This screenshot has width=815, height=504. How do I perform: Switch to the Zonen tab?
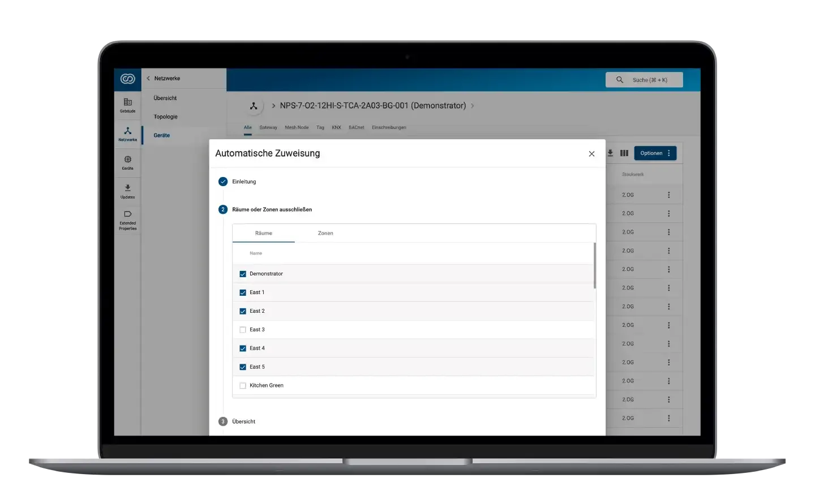325,233
